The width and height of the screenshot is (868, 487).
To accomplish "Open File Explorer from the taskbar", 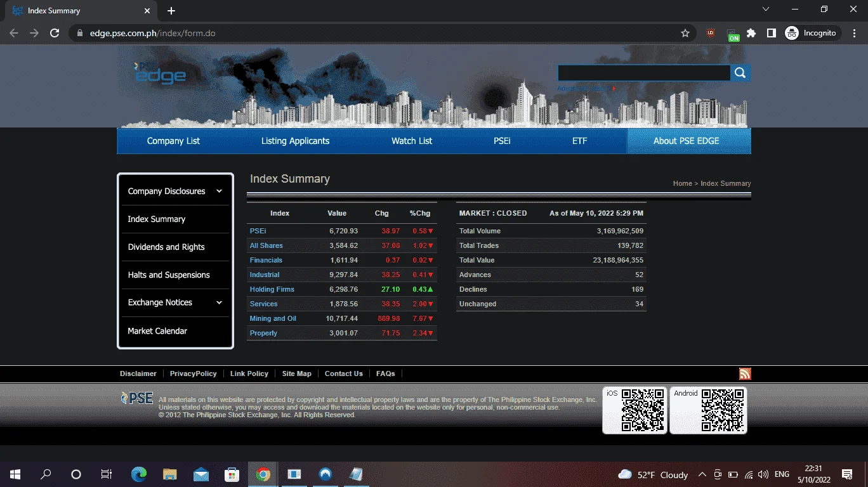I will pos(170,474).
